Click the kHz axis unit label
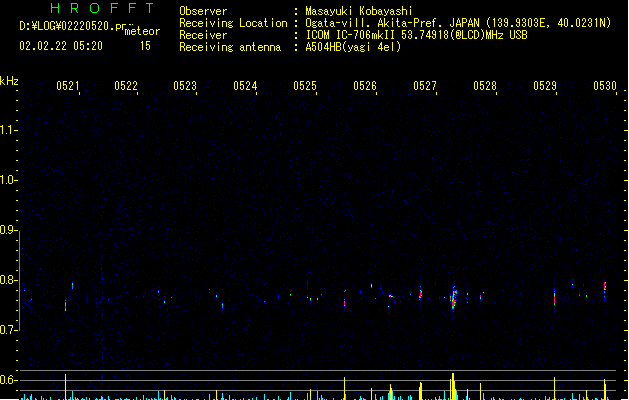 (9, 81)
